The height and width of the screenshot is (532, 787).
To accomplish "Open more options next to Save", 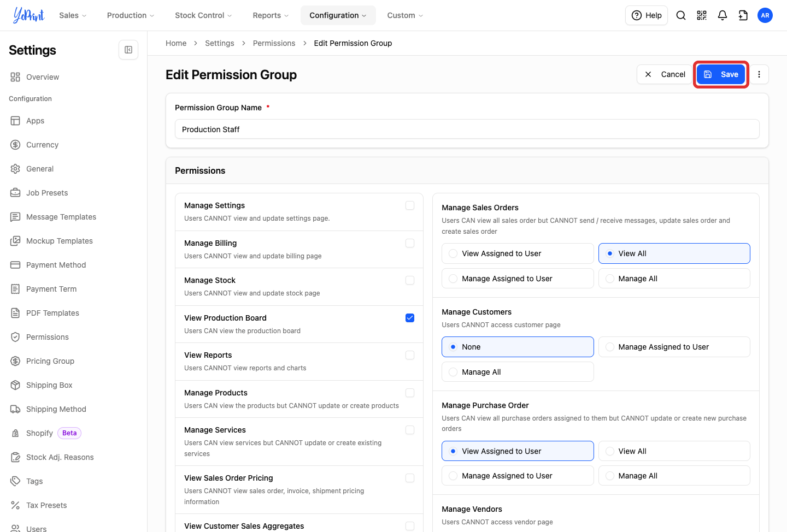I will click(x=759, y=74).
